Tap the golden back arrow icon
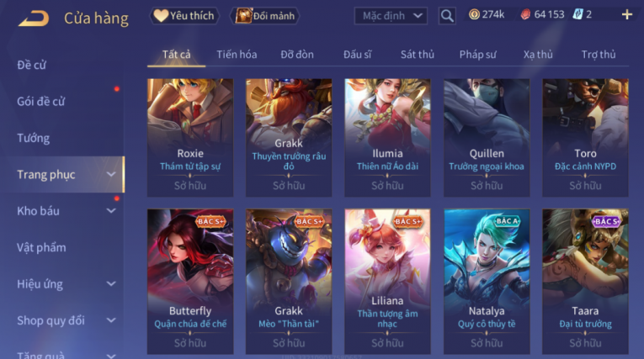644x359 pixels. [x=34, y=18]
